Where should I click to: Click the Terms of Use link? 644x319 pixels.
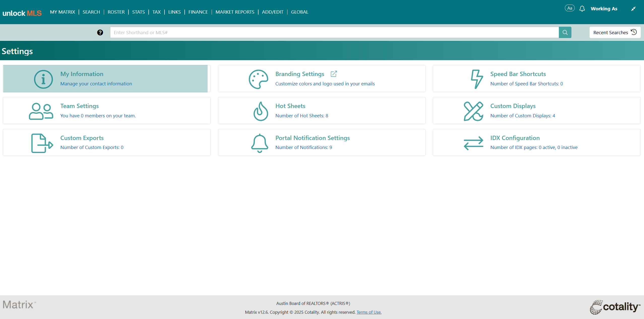369,312
